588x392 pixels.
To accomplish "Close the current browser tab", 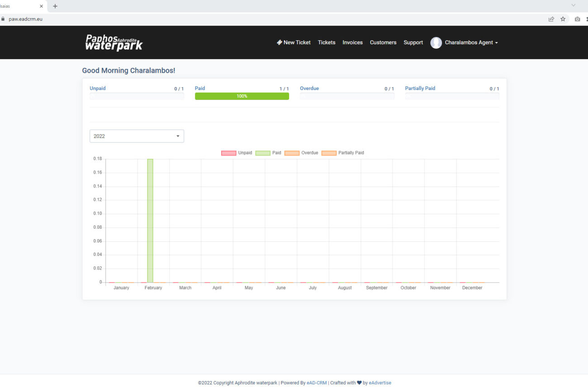I will 41,6.
